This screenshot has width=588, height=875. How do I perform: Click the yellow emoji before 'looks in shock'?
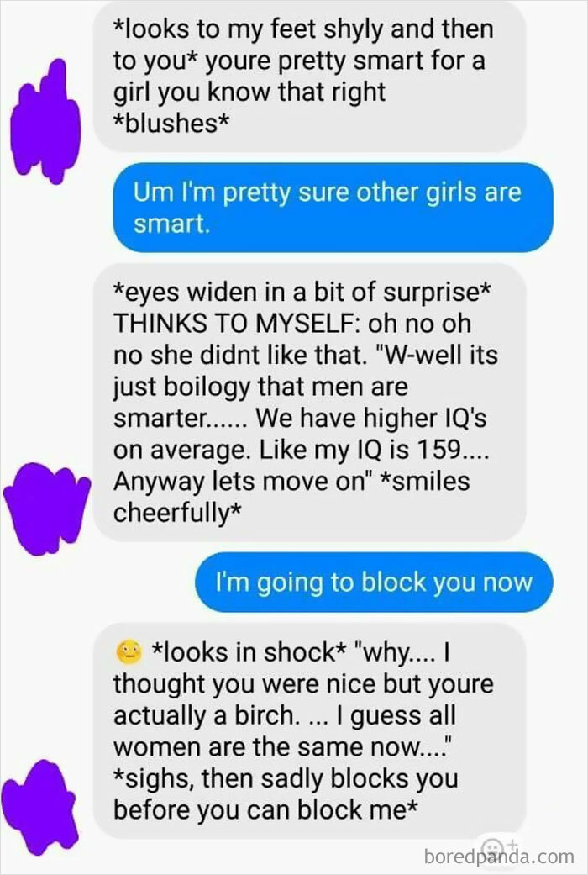(129, 651)
